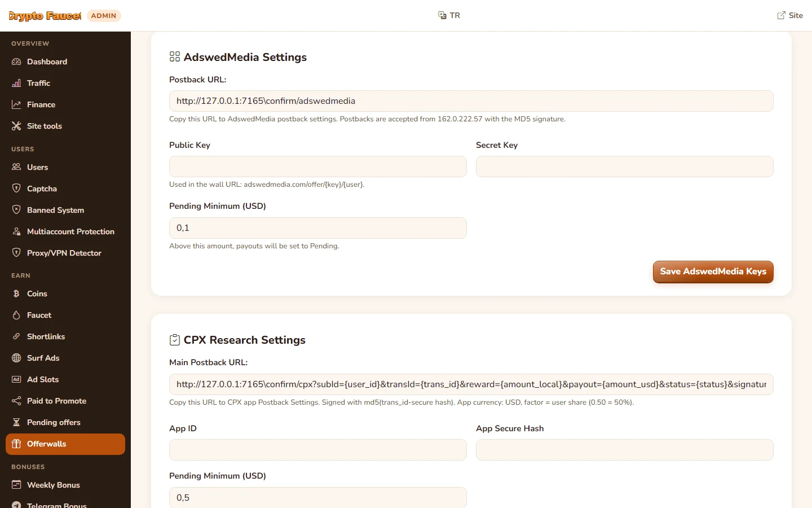Focus the AdswedMedia Public Key field
The width and height of the screenshot is (812, 508).
318,167
